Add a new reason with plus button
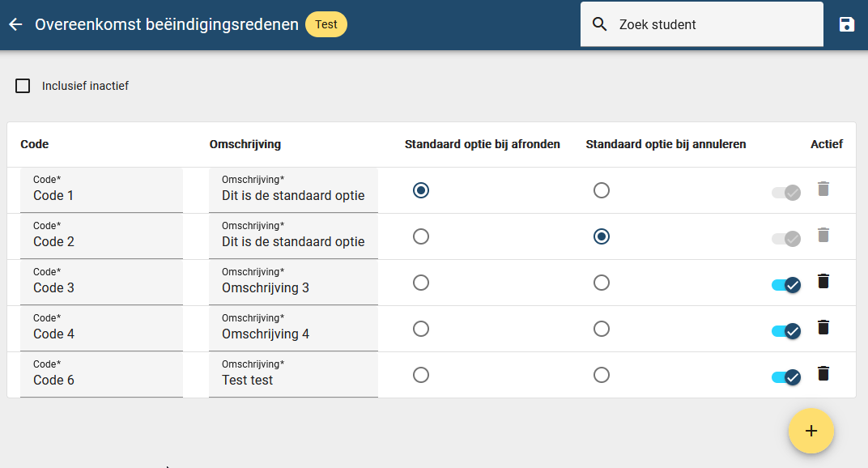 (811, 431)
